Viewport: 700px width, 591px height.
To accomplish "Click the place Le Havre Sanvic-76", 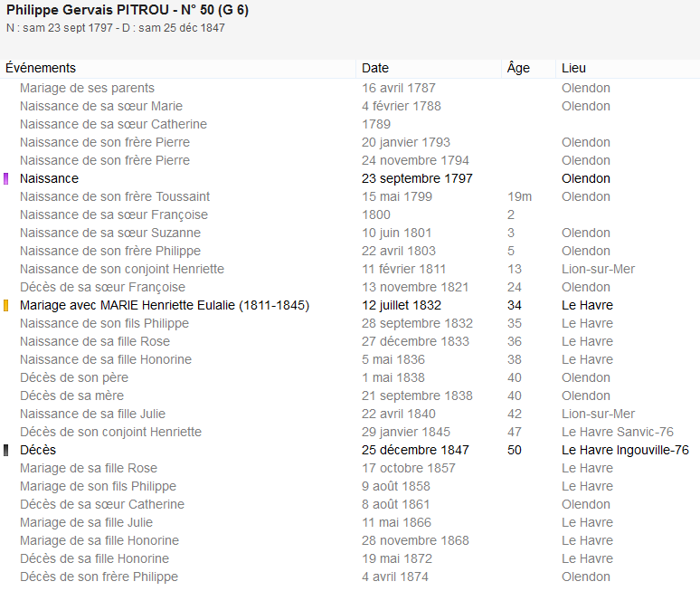I will click(x=618, y=432).
